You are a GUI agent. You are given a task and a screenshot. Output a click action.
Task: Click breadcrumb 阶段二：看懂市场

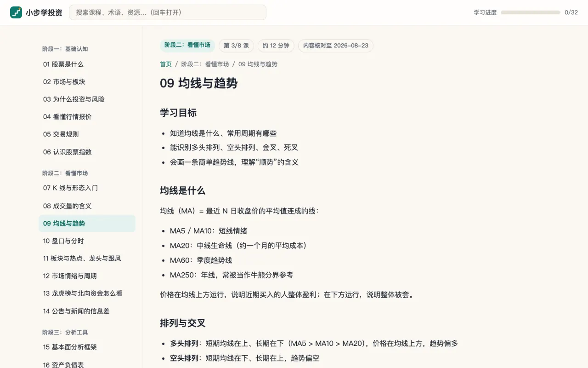[205, 64]
